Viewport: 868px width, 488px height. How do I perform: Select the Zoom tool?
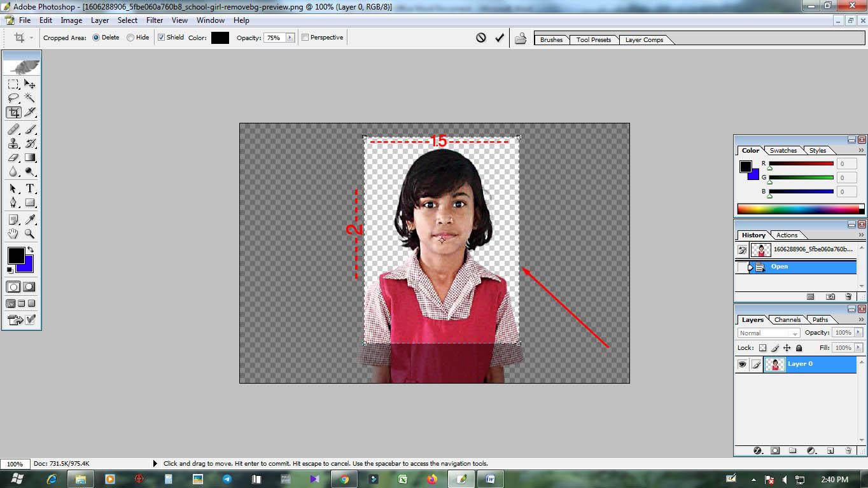coord(30,234)
